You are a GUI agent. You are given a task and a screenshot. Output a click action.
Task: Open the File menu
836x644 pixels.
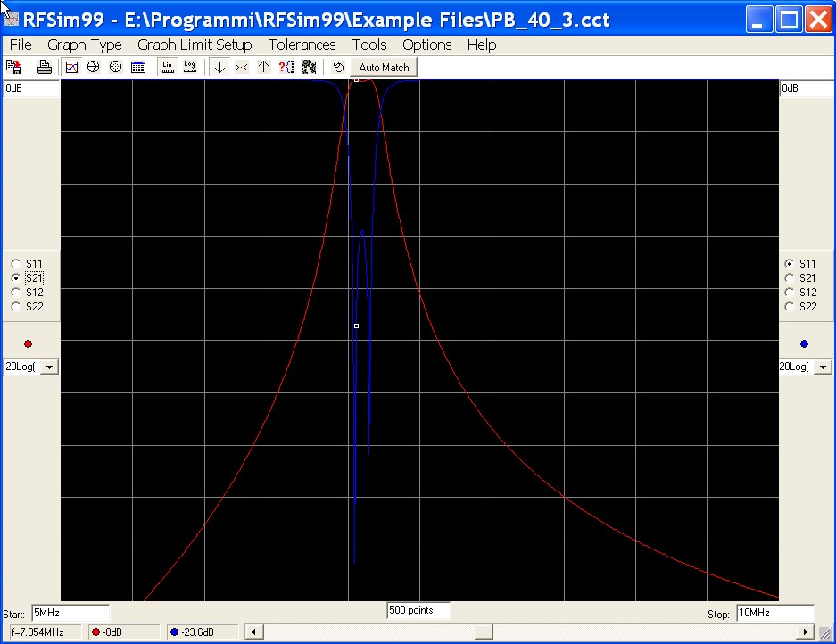point(21,45)
